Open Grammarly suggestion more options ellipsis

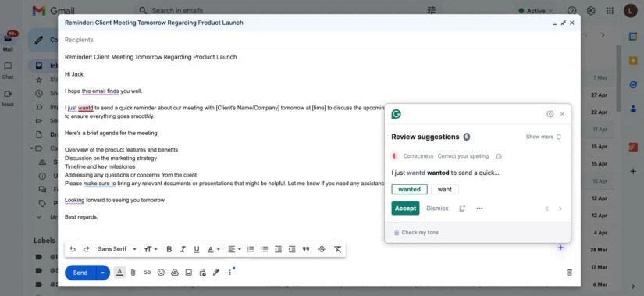coord(479,209)
